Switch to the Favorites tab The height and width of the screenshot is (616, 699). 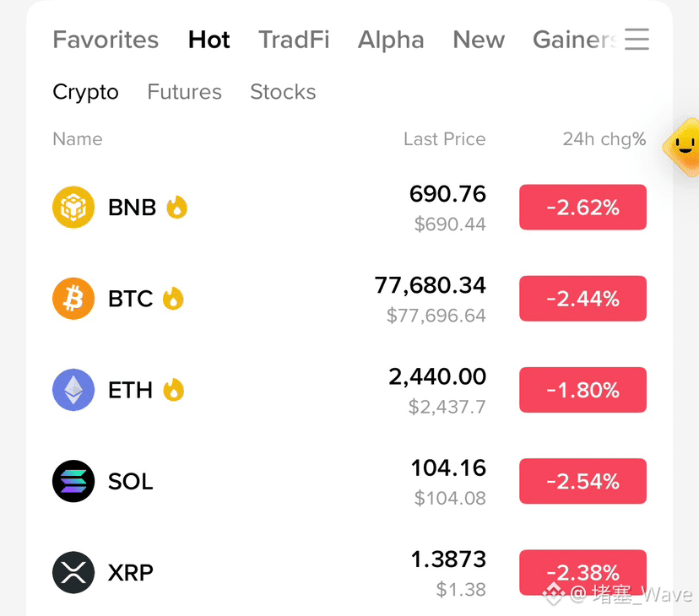[x=106, y=40]
